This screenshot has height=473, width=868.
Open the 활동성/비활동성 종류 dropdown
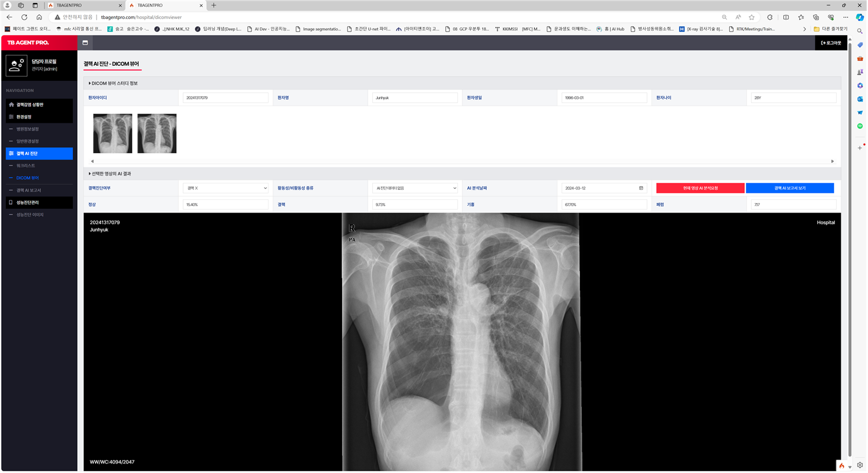coord(415,188)
